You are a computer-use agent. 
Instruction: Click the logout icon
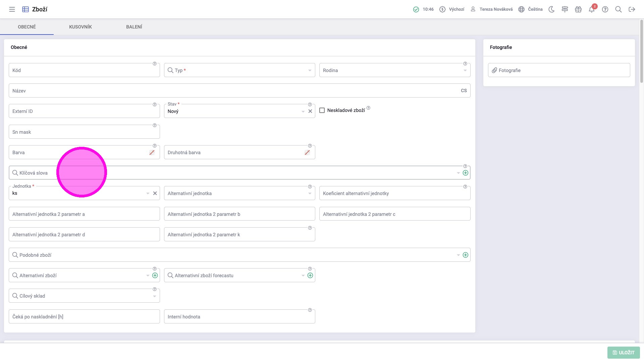[632, 9]
